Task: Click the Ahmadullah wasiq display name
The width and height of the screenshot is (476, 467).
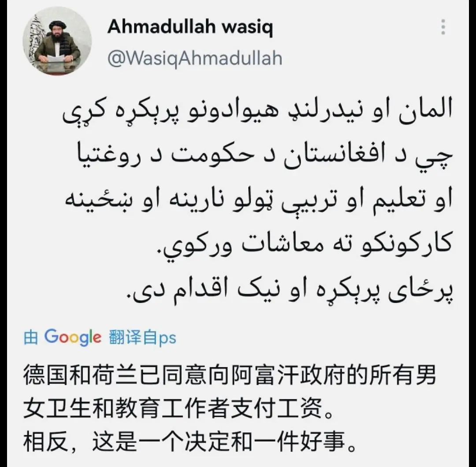Action: tap(190, 27)
